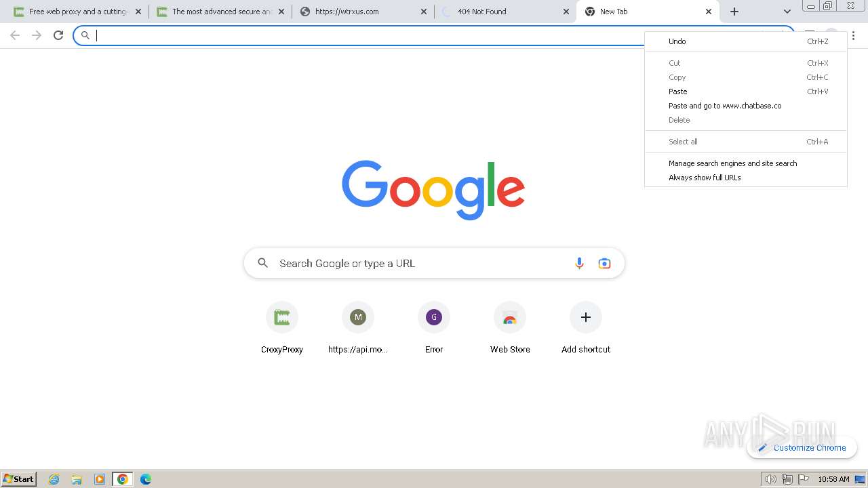The height and width of the screenshot is (488, 868).
Task: Open File Explorer from taskbar
Action: tap(77, 479)
